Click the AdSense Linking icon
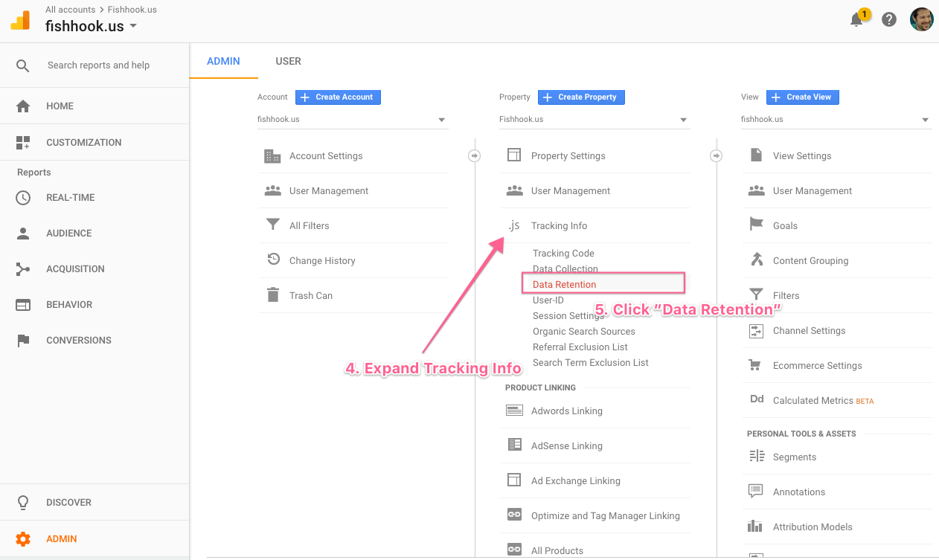939x560 pixels. (514, 445)
